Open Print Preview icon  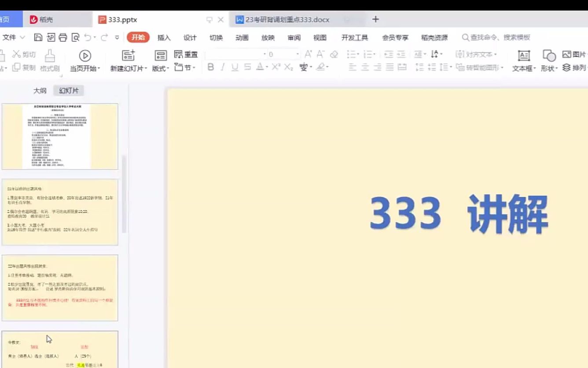[x=75, y=37]
